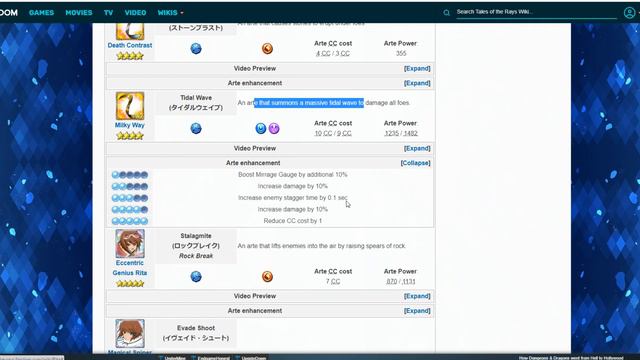Click the Death Contrast weapon thumbnail

130,31
